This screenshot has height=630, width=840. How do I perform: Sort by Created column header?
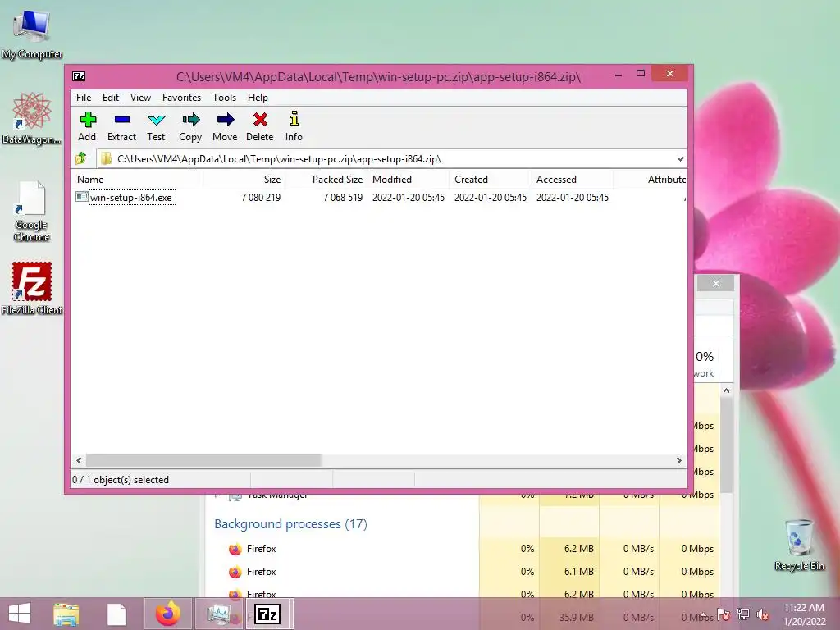point(491,180)
